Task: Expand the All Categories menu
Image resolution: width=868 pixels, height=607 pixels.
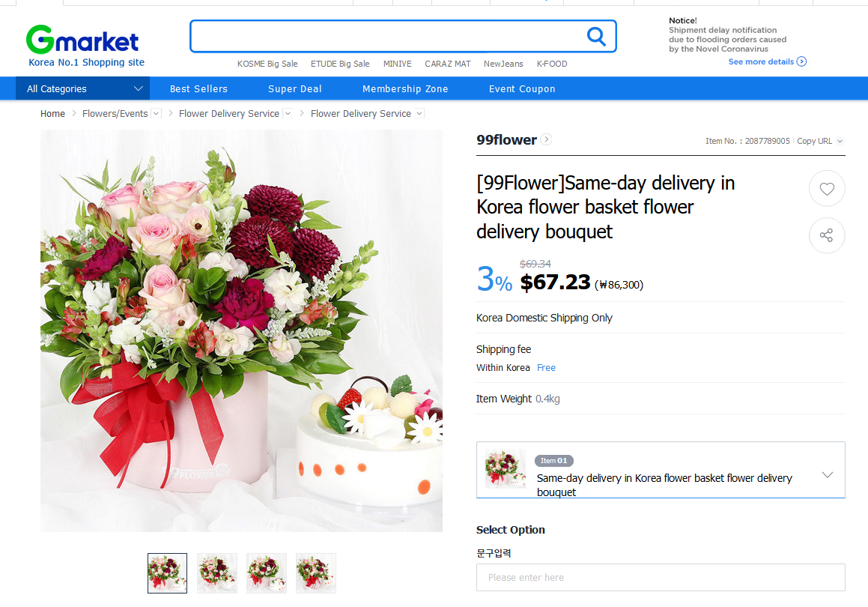Action: (x=82, y=88)
